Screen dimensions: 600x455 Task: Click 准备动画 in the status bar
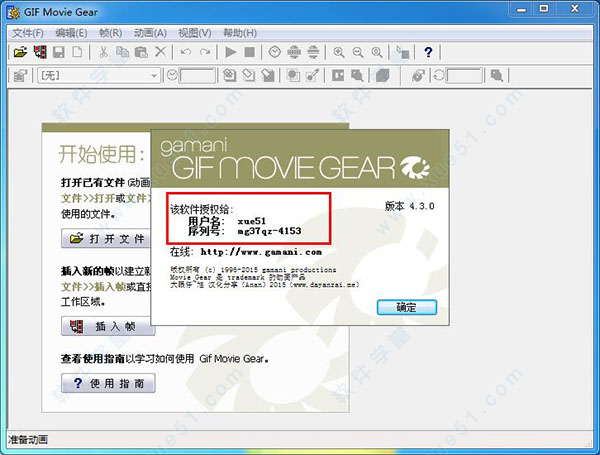[x=28, y=440]
